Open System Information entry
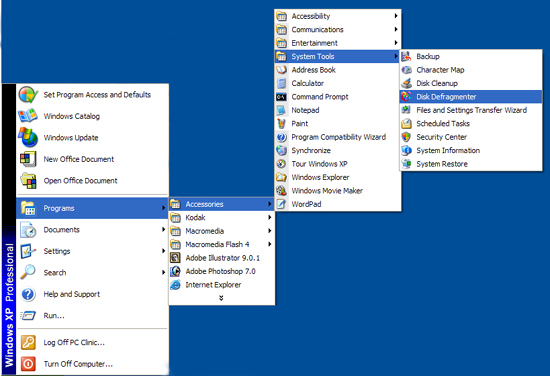 point(471,150)
